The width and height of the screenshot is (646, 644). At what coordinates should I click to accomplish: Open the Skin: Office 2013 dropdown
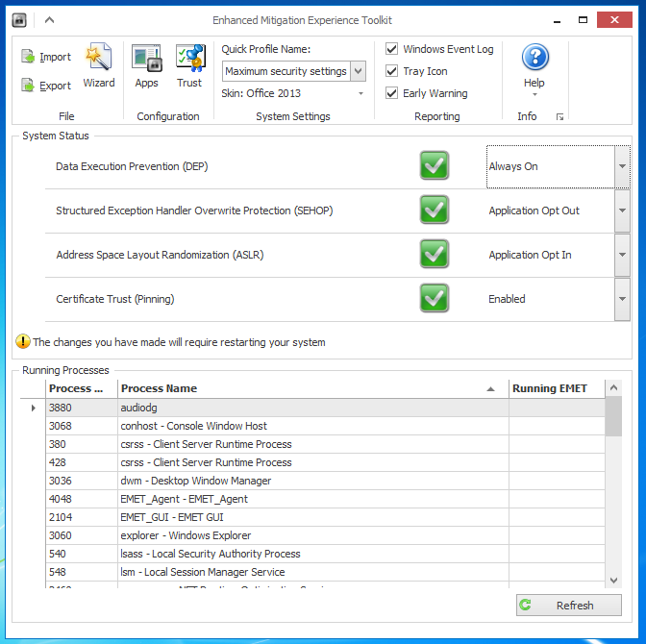[360, 93]
